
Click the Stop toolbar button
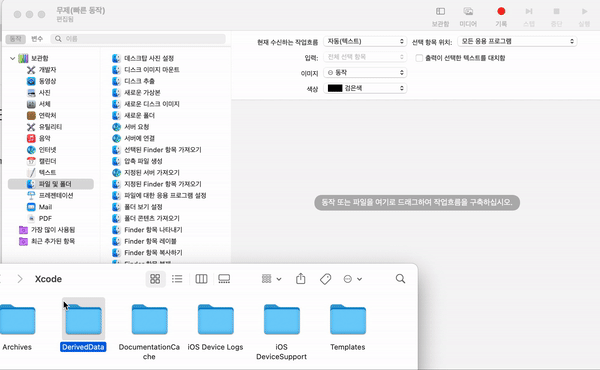[x=556, y=17]
